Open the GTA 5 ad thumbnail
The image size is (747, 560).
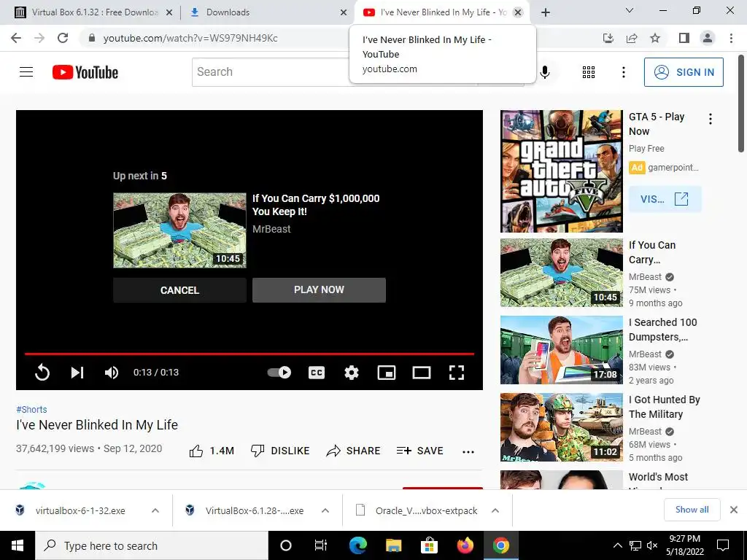coord(561,171)
